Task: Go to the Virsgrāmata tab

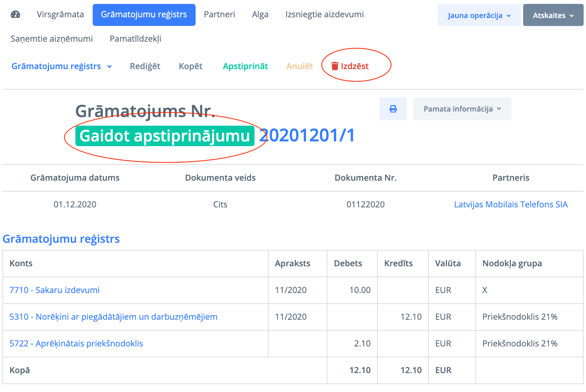Action: pyautogui.click(x=60, y=15)
